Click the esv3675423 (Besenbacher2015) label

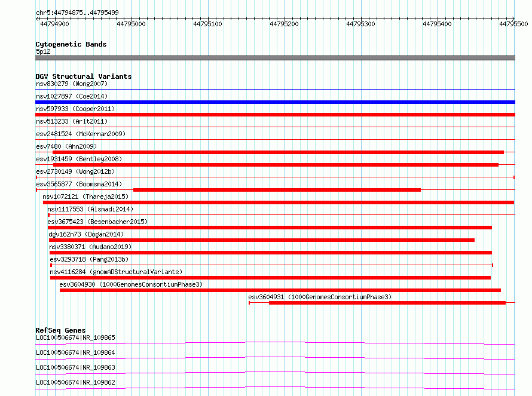tap(97, 222)
